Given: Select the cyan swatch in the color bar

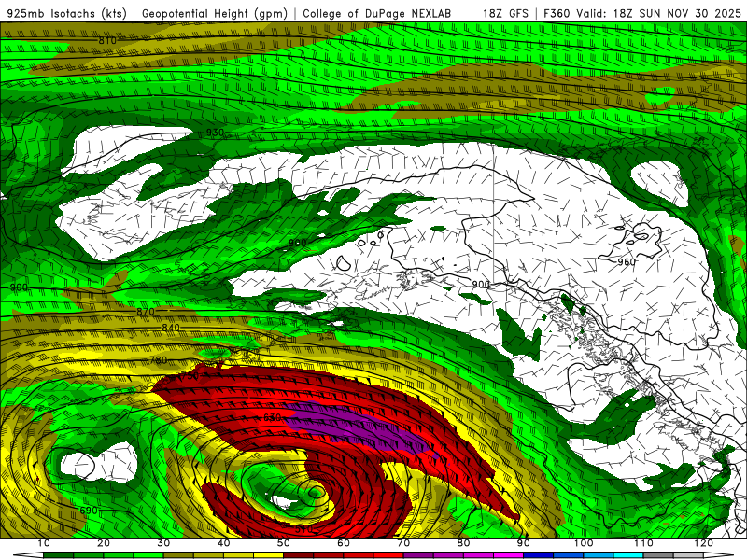Looking at the screenshot, I should coord(628,555).
